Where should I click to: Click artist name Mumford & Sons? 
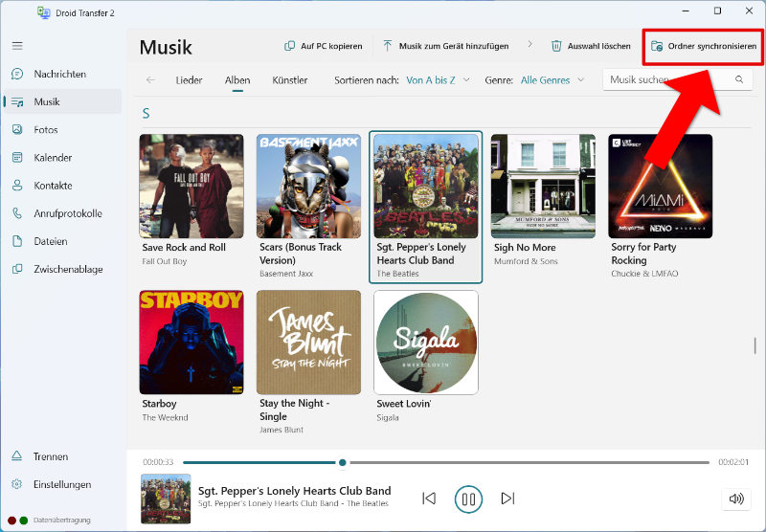pos(526,261)
